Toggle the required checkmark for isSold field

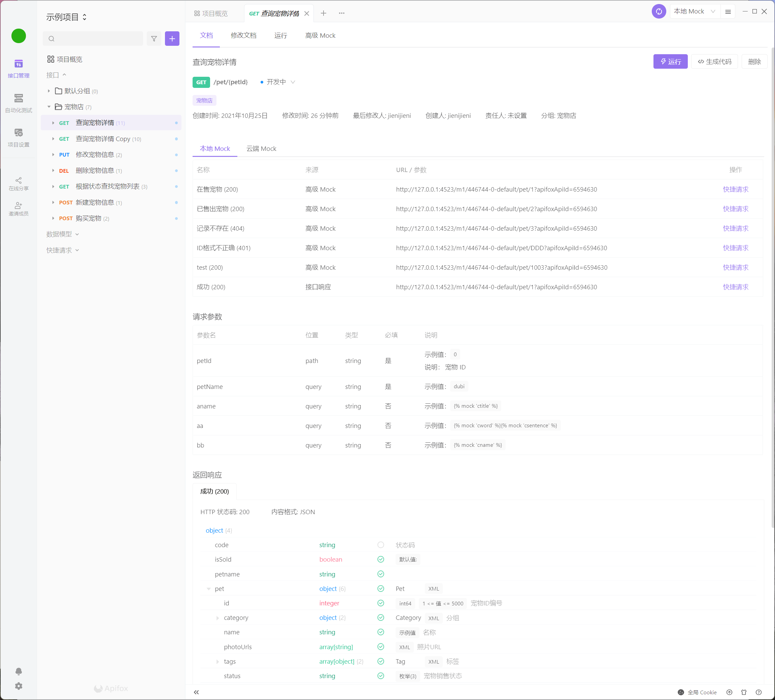coord(380,559)
